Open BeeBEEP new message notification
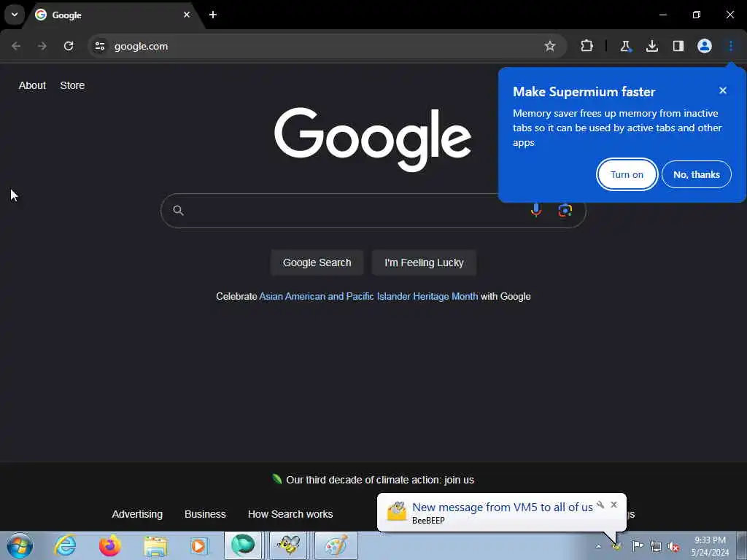747x560 pixels. 502,507
